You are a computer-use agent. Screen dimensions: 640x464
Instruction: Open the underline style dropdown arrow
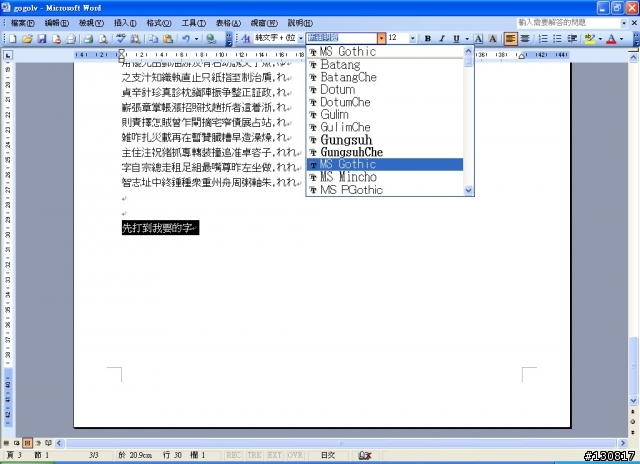tap(467, 39)
